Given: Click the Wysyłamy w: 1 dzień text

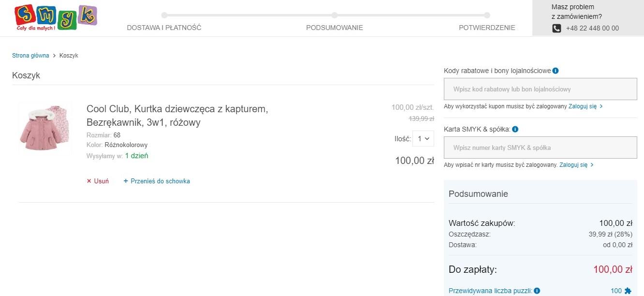Looking at the screenshot, I should 117,156.
